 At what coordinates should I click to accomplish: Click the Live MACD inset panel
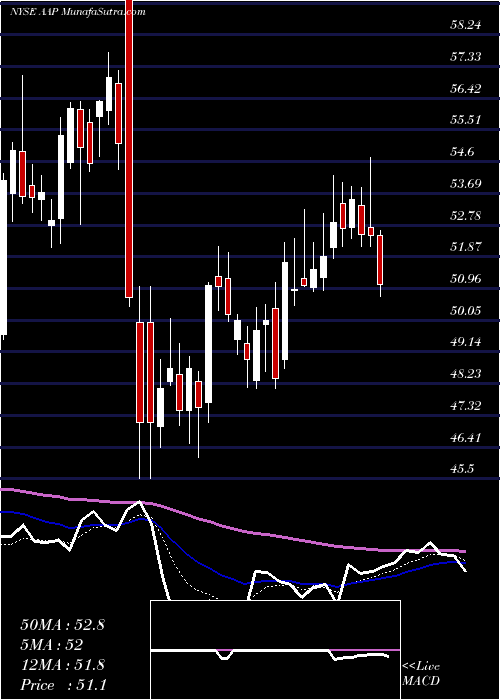click(275, 650)
